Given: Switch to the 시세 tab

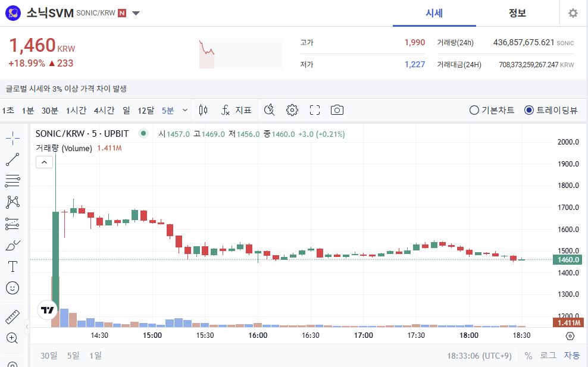Looking at the screenshot, I should click(x=434, y=13).
